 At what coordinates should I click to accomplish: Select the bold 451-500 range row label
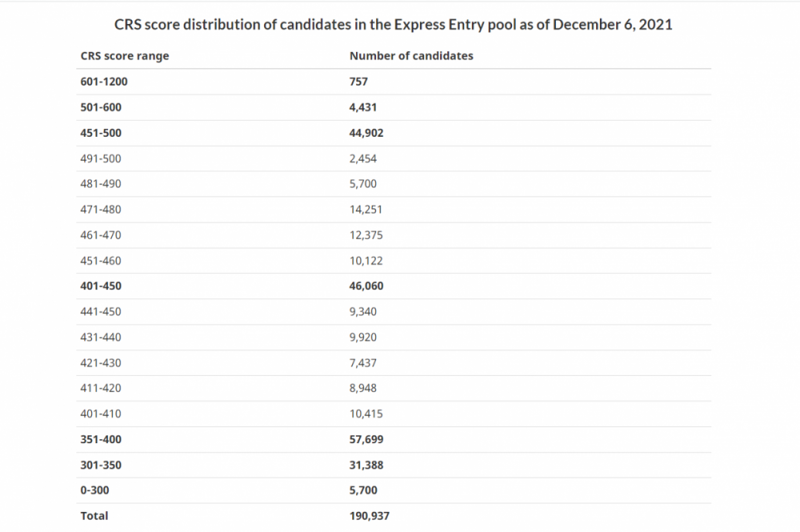click(x=101, y=133)
